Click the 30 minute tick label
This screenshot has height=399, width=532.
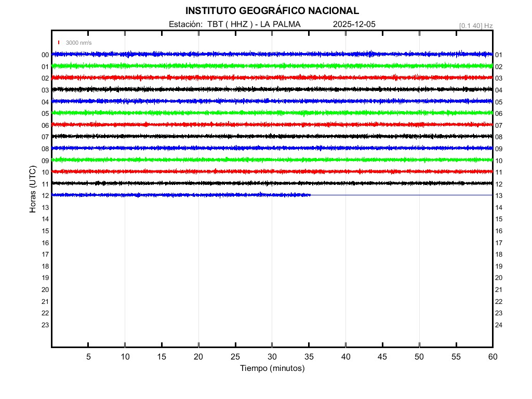tap(272, 356)
